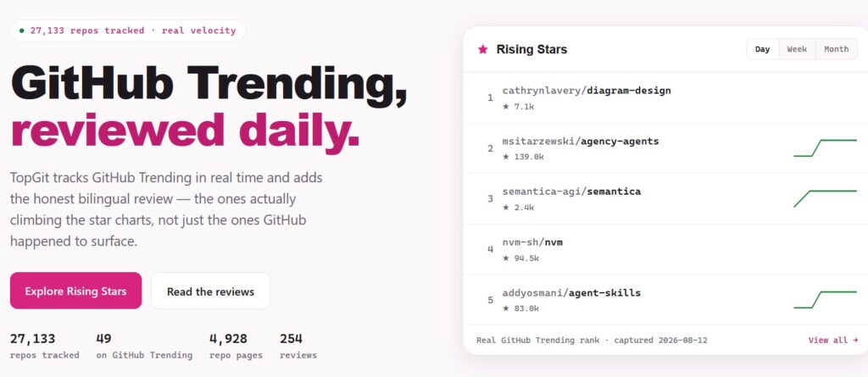Open the msitarzewski/agency-agents repo
The image size is (868, 377).
580,141
